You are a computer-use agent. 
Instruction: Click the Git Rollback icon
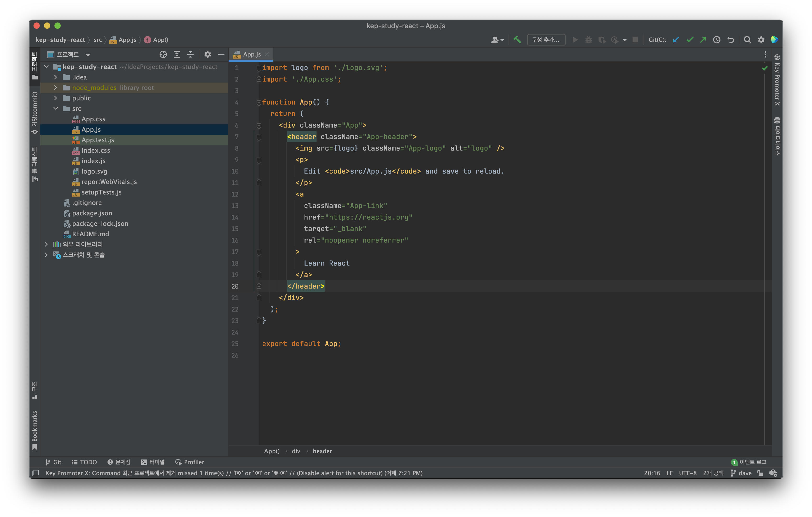(730, 40)
